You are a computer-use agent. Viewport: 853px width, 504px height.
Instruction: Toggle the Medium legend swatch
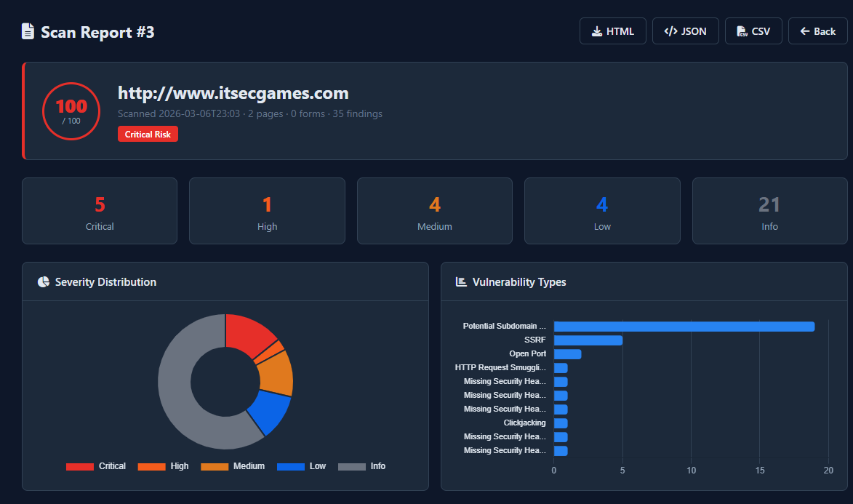215,466
